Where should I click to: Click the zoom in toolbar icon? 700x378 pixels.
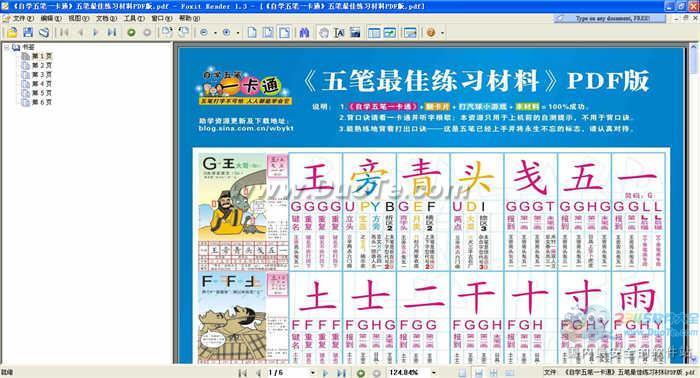(x=227, y=32)
